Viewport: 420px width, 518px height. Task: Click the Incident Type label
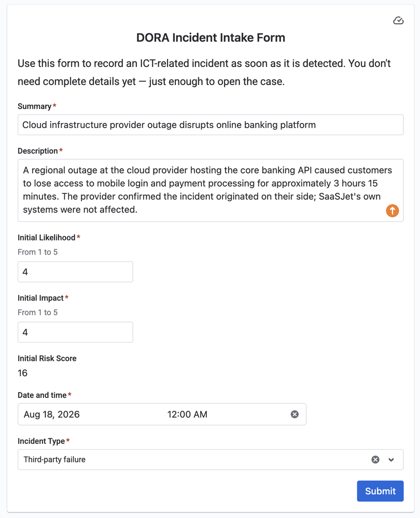click(41, 441)
